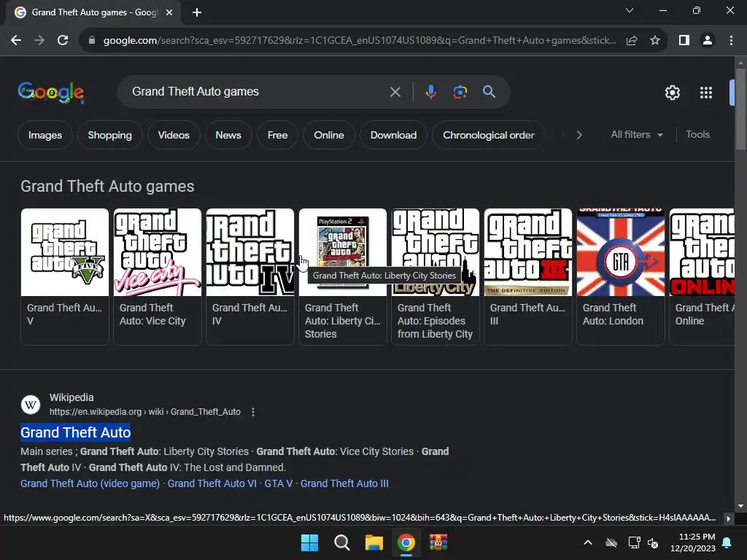Click the Wikipedia result URL breadcrumb

tap(145, 412)
